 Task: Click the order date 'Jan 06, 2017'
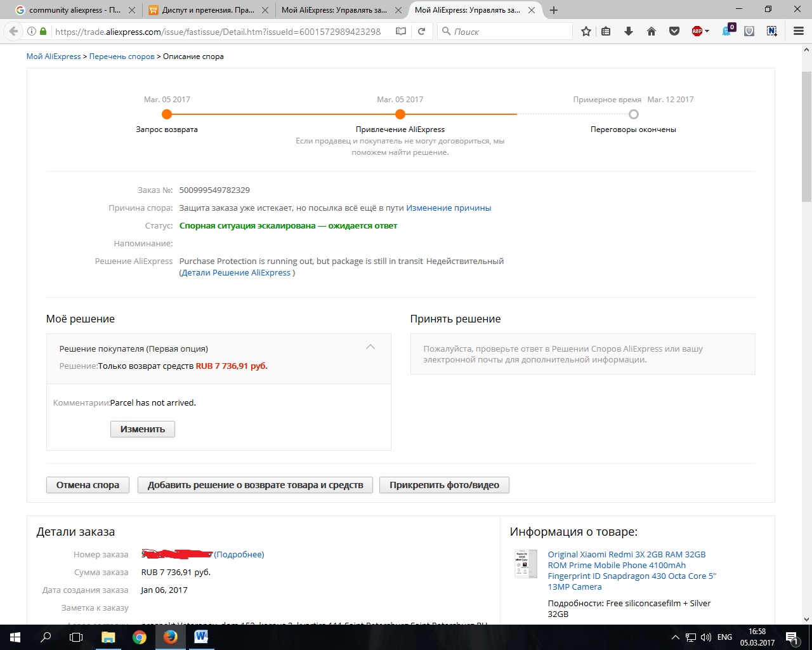[164, 590]
